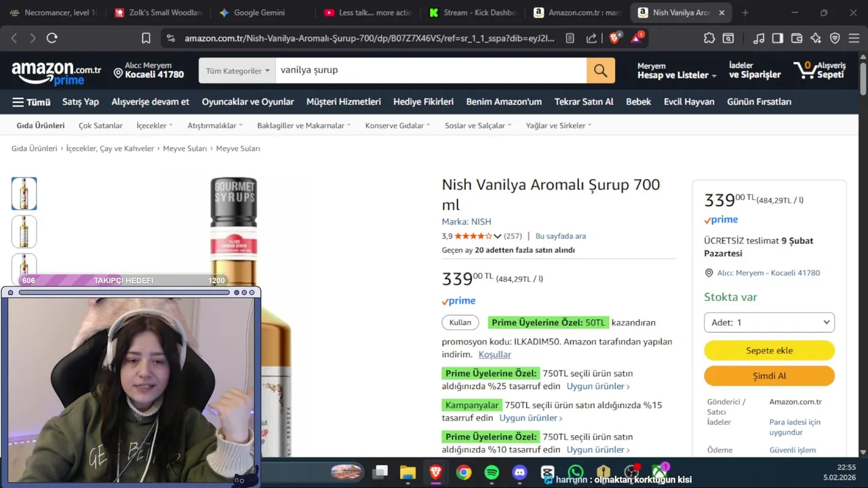Click the share icon in address bar

tap(591, 38)
